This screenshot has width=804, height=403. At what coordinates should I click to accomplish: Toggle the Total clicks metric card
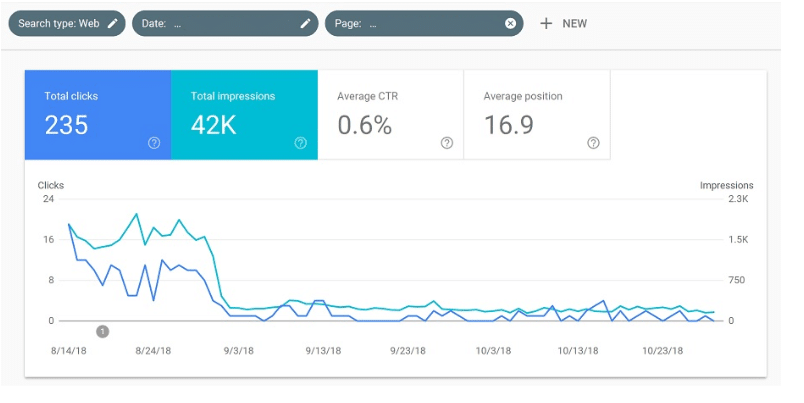point(98,115)
